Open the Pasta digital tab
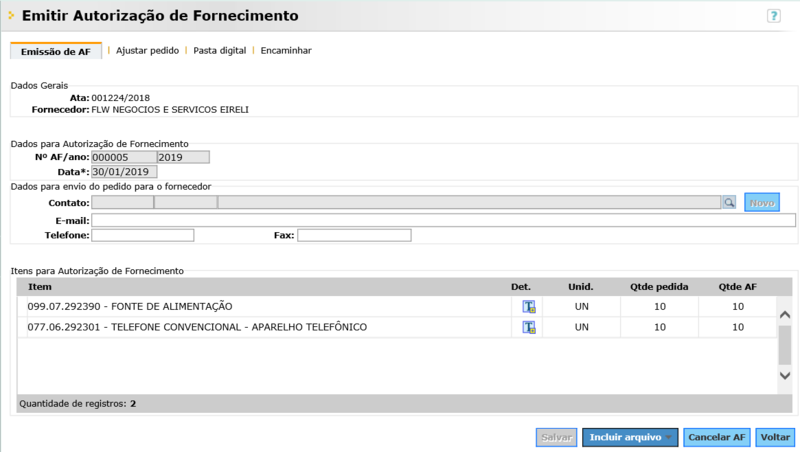This screenshot has height=452, width=800. pos(219,50)
